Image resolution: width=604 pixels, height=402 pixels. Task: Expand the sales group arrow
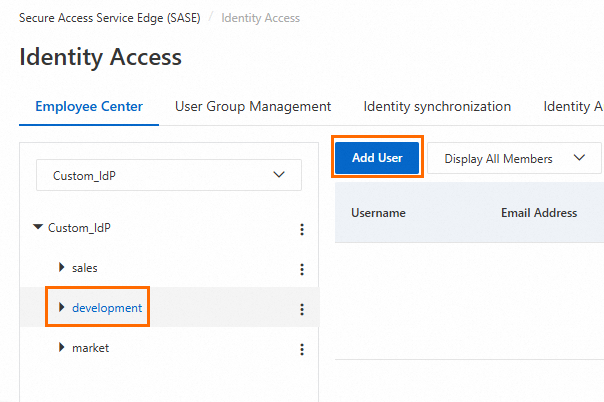(x=62, y=268)
